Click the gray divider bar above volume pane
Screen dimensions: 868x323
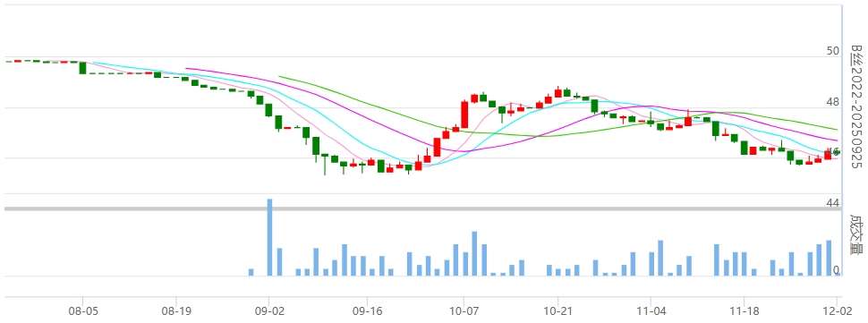coord(422,208)
